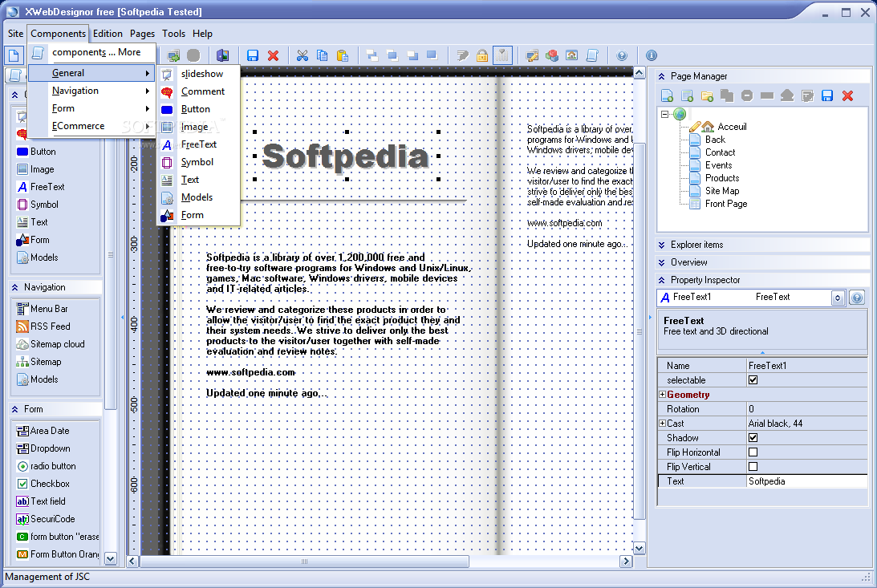Click the scroll page icon in toolbar

coord(591,55)
